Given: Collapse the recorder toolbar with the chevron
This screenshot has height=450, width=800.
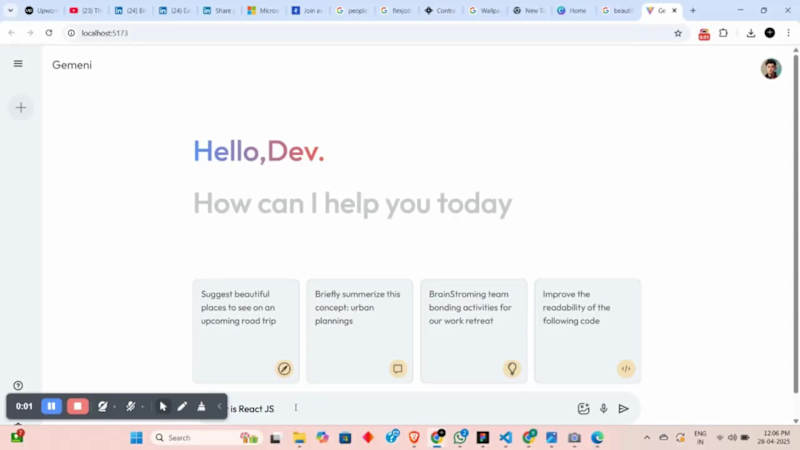Looking at the screenshot, I should (219, 406).
